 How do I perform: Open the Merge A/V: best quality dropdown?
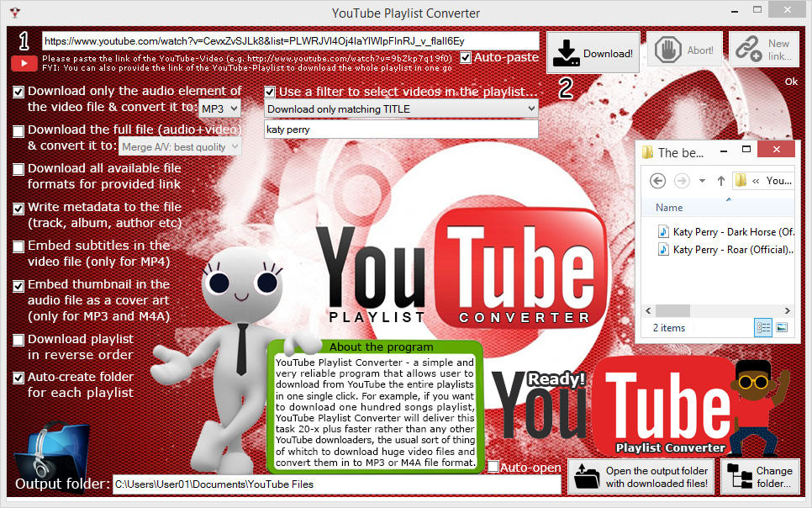click(180, 146)
